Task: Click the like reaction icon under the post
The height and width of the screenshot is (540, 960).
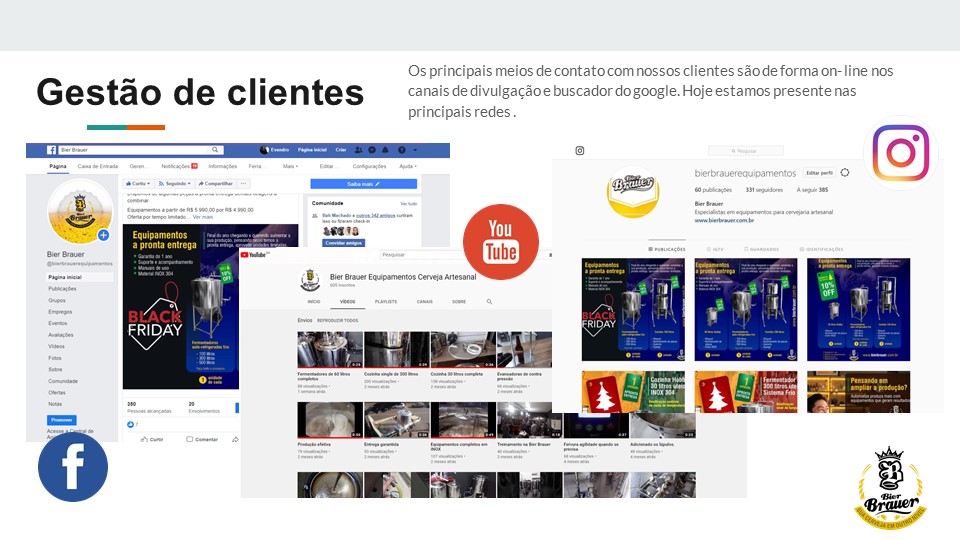Action: click(x=130, y=424)
